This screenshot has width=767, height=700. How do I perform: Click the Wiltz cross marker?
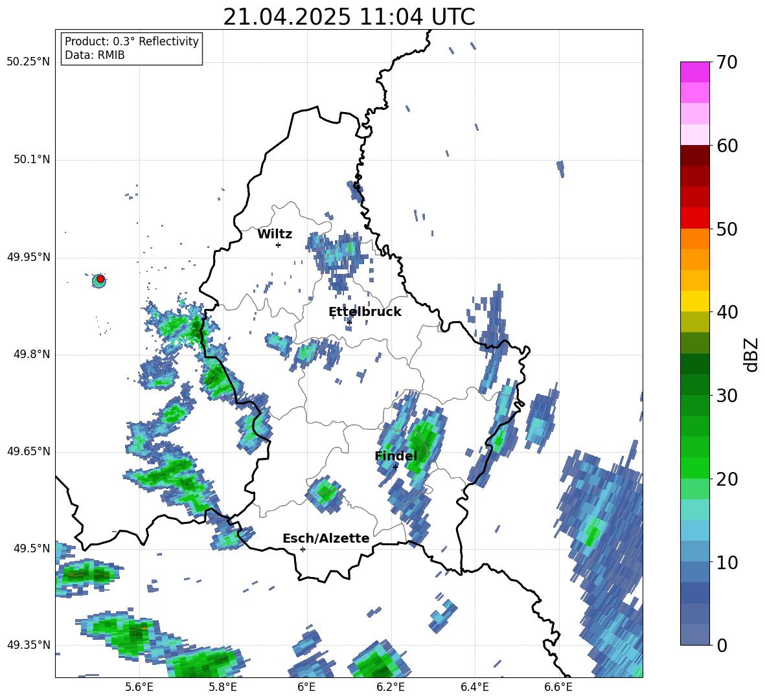click(279, 245)
